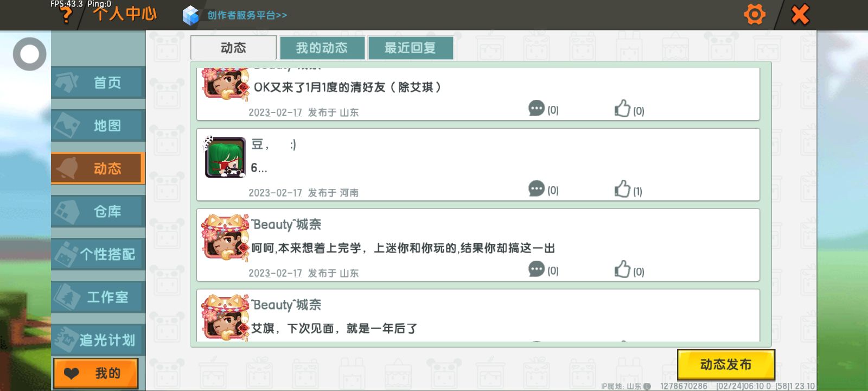Like the post starting with 呵呵,本来想着上完学
868x391 pixels.
click(x=629, y=270)
